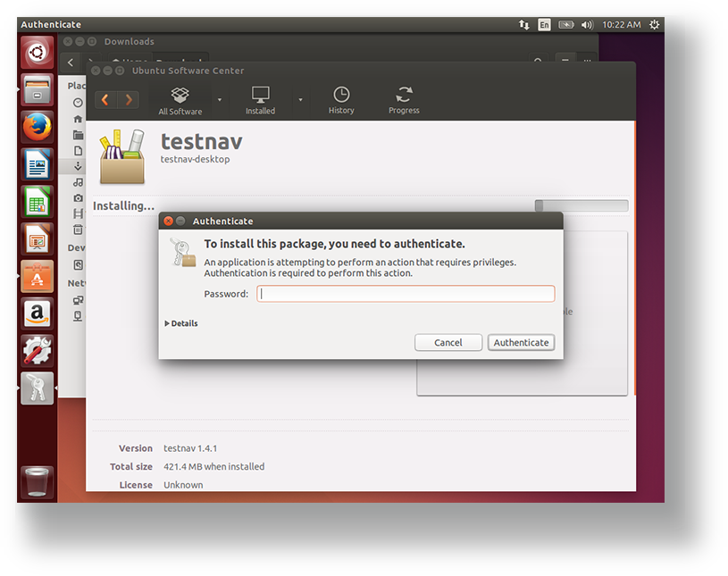Go forward with Software Center forward arrow
Screen dimensions: 728x576
pyautogui.click(x=128, y=99)
